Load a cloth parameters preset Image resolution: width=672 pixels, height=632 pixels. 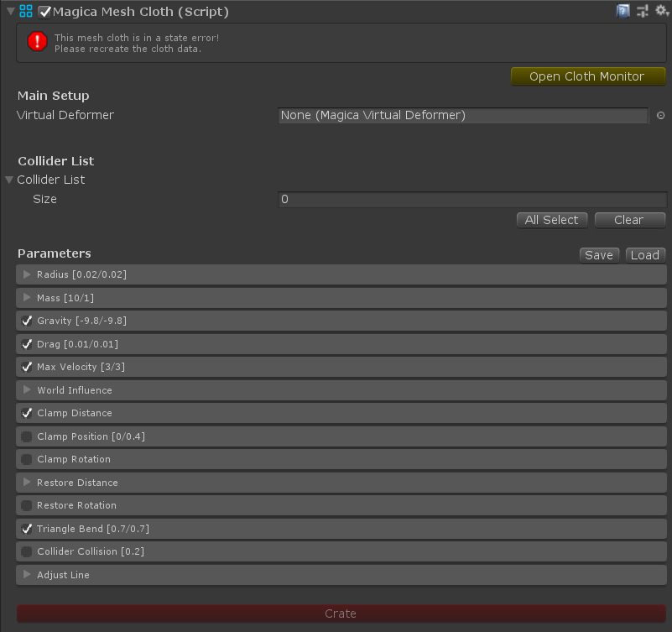(645, 255)
